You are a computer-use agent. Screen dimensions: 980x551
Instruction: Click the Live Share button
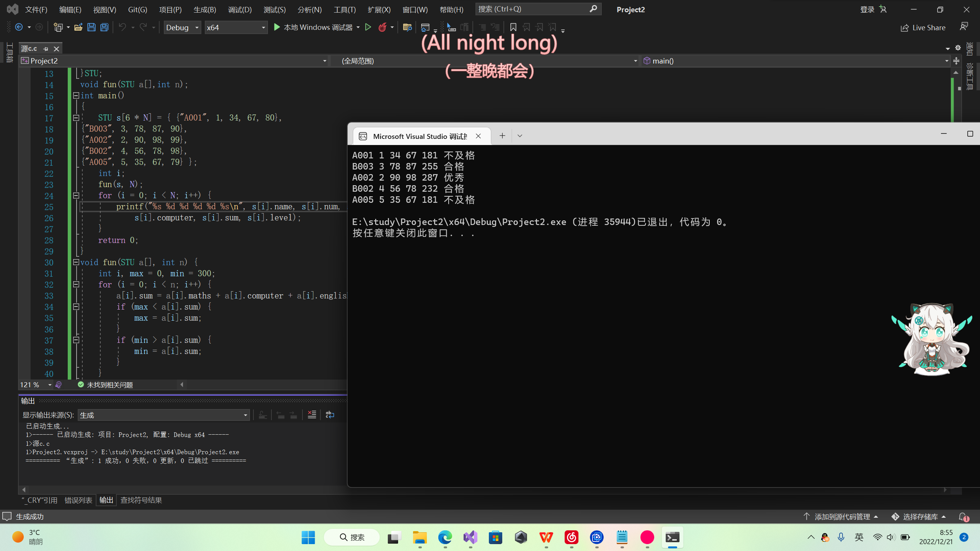(x=923, y=28)
